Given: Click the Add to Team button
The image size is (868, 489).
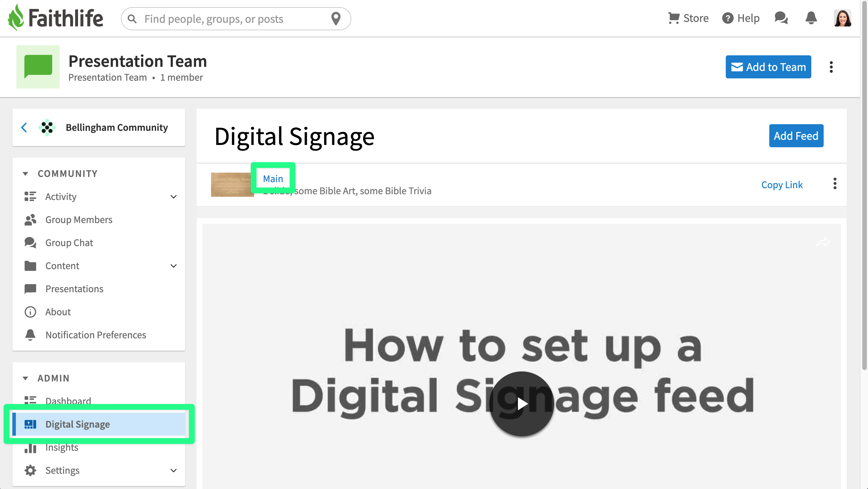Looking at the screenshot, I should click(x=768, y=67).
